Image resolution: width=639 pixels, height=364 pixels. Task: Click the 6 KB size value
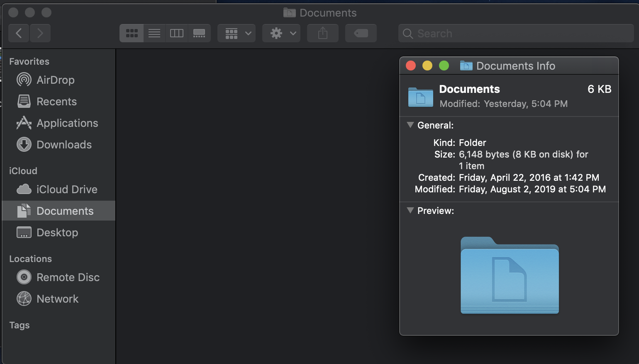(x=600, y=89)
